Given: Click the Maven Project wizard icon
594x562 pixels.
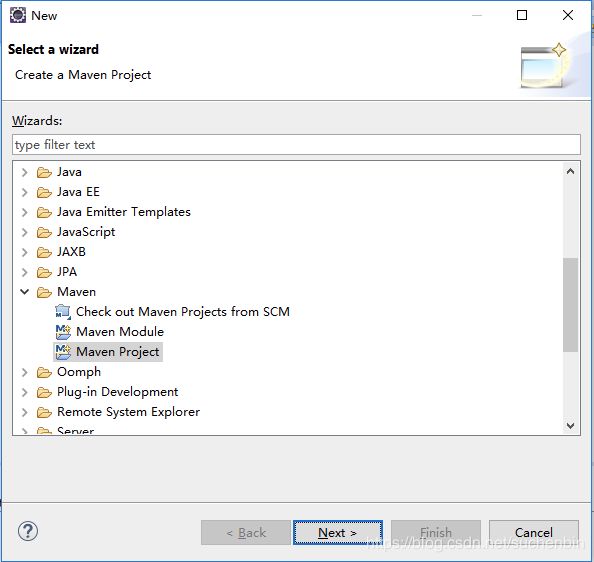Looking at the screenshot, I should click(63, 352).
